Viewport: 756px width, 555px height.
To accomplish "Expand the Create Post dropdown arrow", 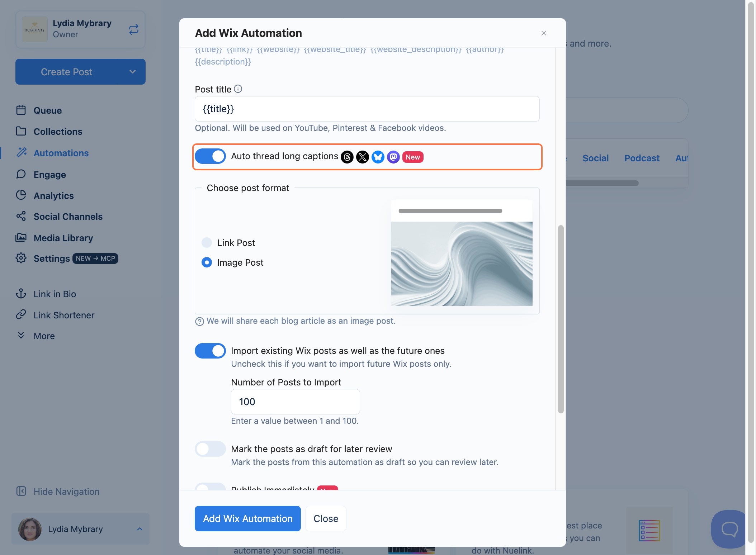I will tap(132, 72).
